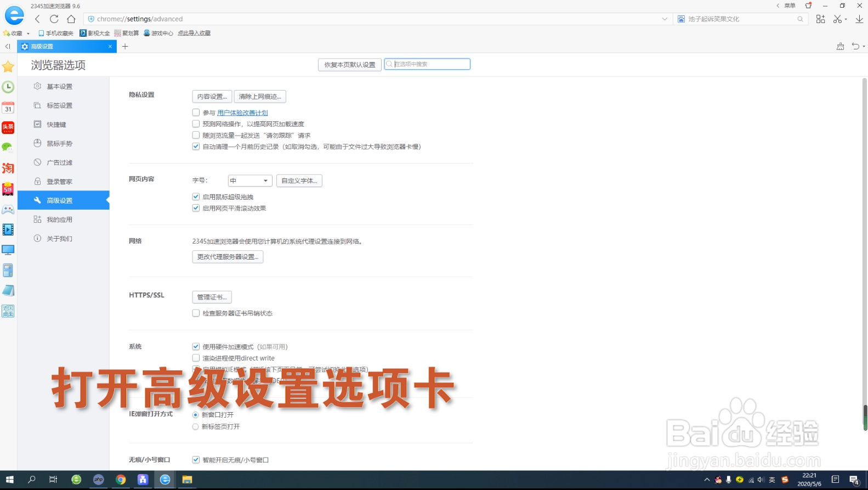
Task: Uncheck 启用鼠标超级拖拽
Action: [196, 196]
